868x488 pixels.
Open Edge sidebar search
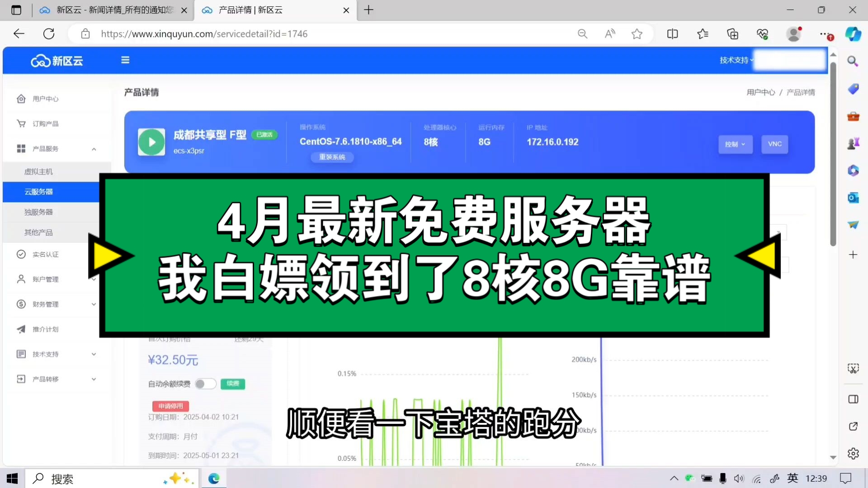click(x=853, y=61)
